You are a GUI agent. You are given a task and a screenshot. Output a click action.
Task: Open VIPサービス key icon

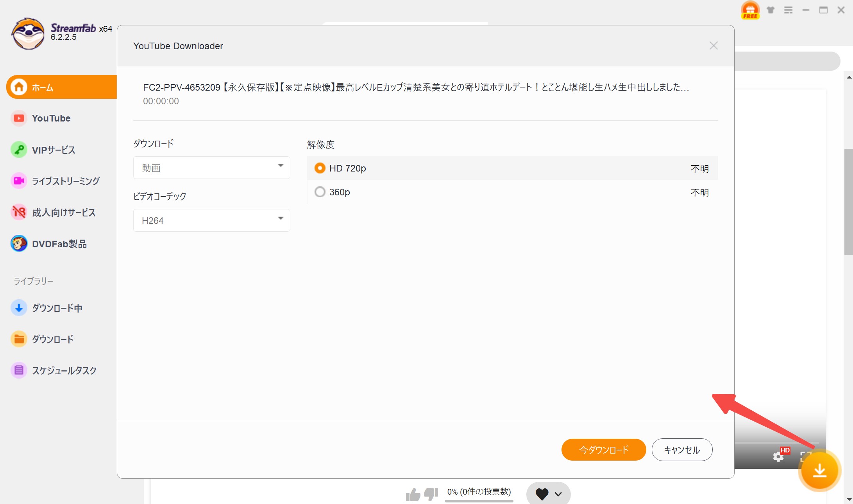[18, 150]
